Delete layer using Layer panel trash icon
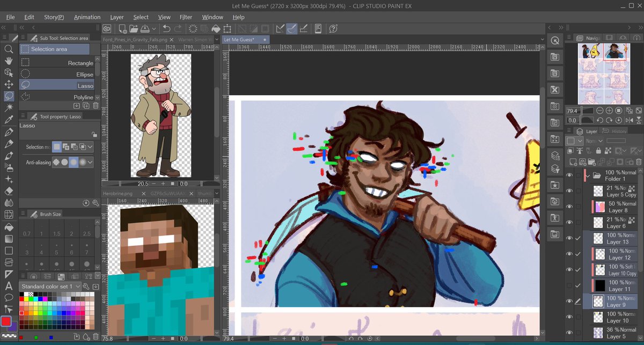644x345 pixels. (639, 162)
